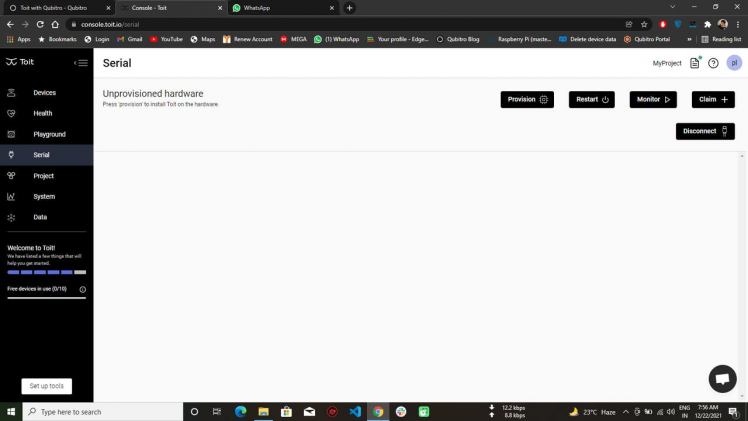The width and height of the screenshot is (748, 421).
Task: Expand the hidden bookmarks chevron
Action: 689,39
